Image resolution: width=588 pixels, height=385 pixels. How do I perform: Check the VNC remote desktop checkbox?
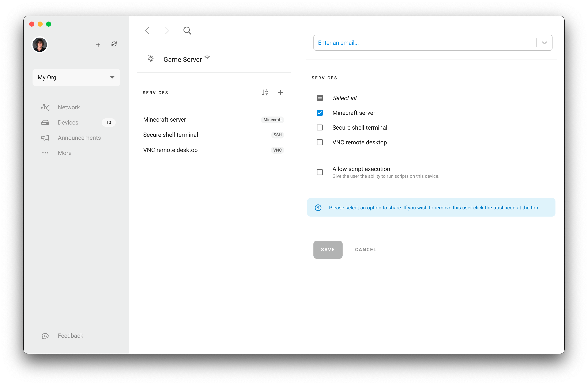click(319, 142)
